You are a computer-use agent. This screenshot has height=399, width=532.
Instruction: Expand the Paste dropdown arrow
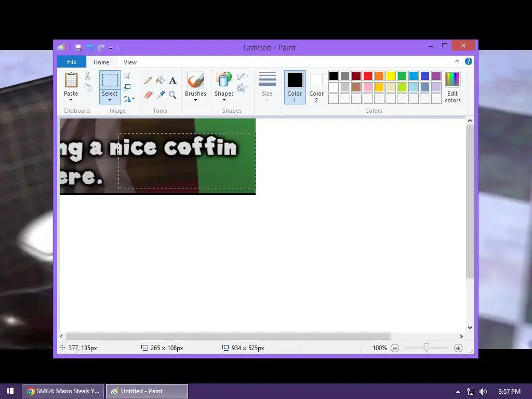click(71, 100)
